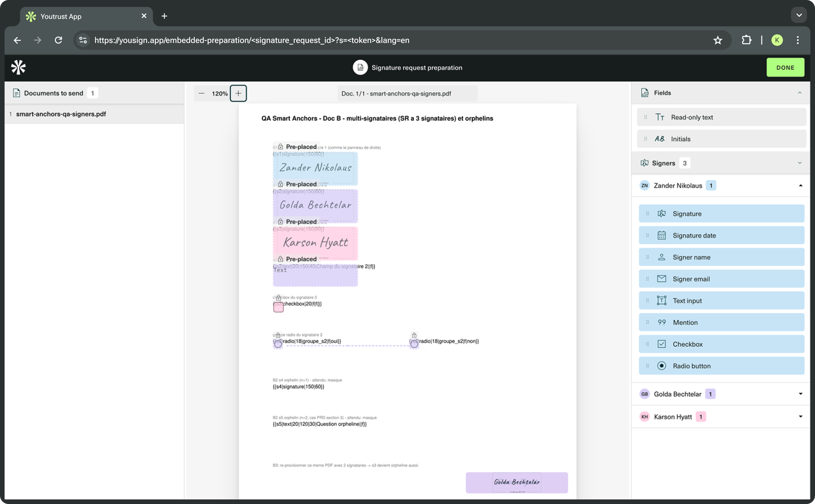The height and width of the screenshot is (504, 815).
Task: Reload the page
Action: pos(58,40)
